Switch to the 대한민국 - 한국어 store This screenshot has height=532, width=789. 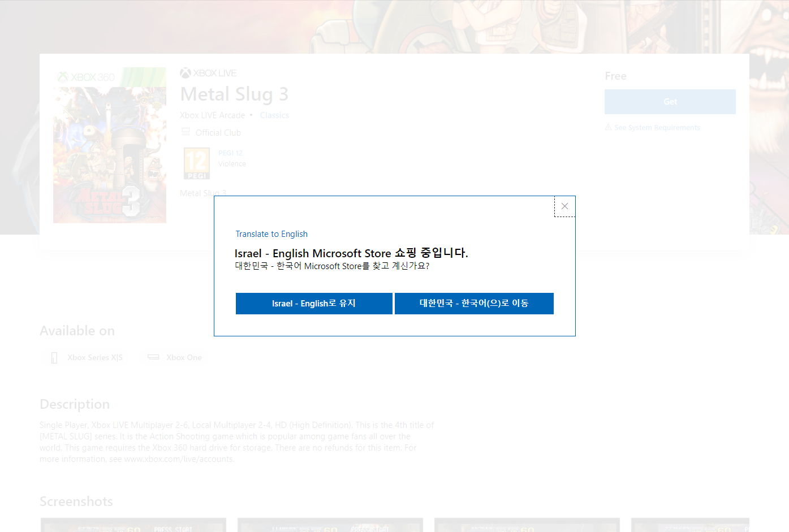point(474,304)
